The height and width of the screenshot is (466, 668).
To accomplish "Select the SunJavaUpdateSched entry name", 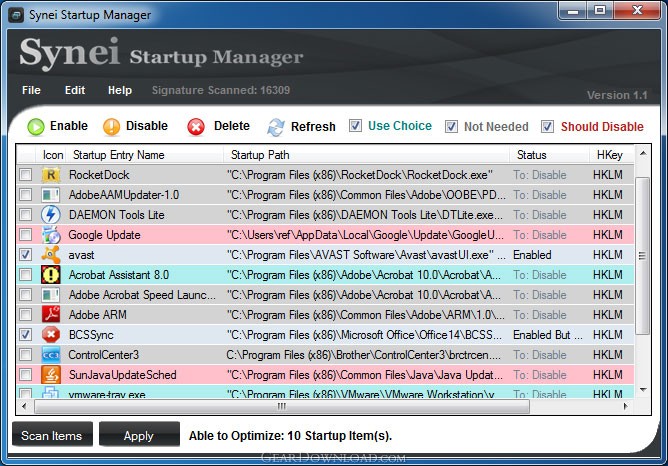I will click(x=122, y=375).
